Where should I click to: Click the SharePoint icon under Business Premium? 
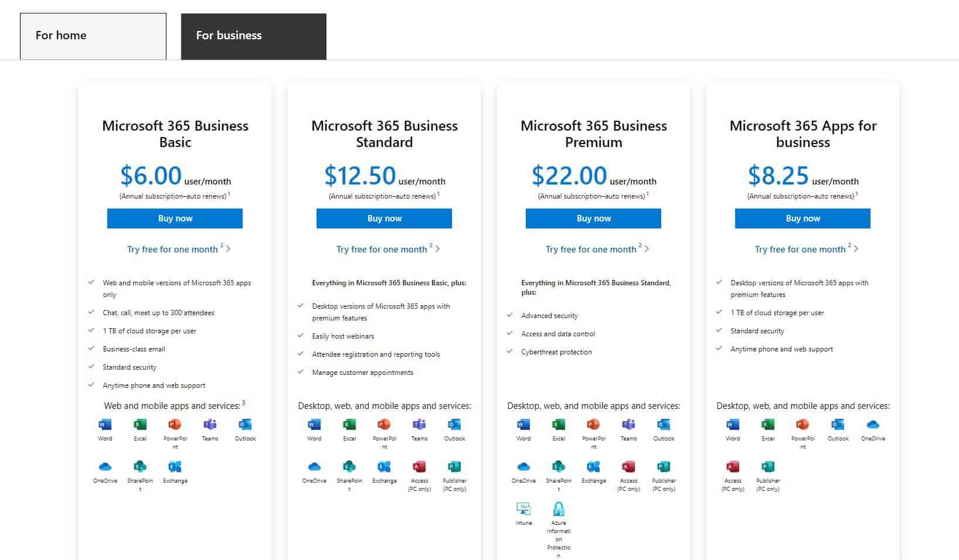click(559, 467)
